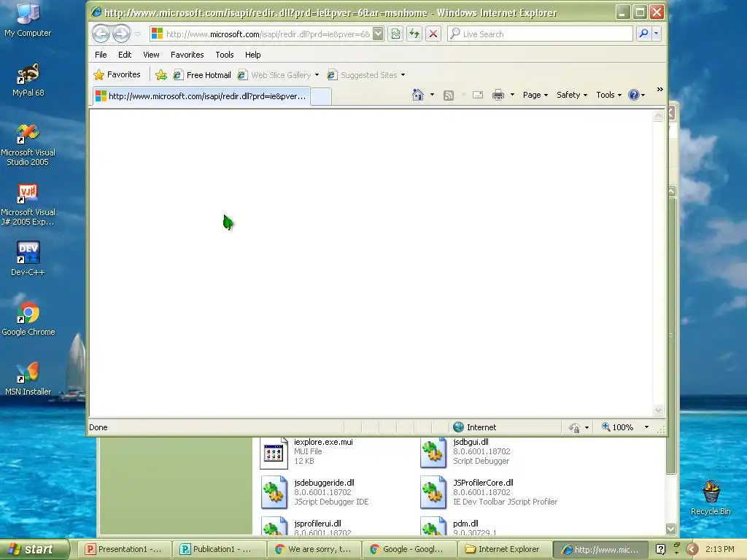Select Microsoft Visual Studio 2005 shortcut
This screenshot has width=747, height=560.
[28, 145]
